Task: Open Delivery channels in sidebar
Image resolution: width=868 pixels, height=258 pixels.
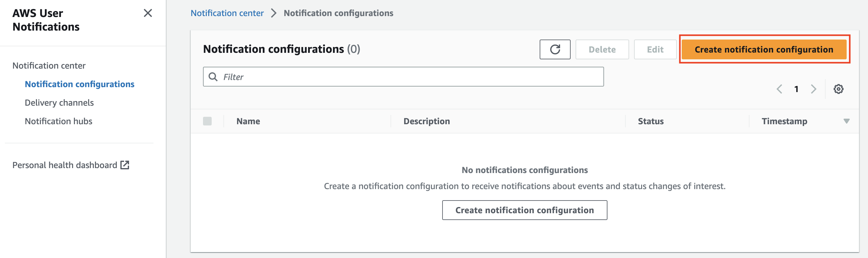Action: point(59,103)
